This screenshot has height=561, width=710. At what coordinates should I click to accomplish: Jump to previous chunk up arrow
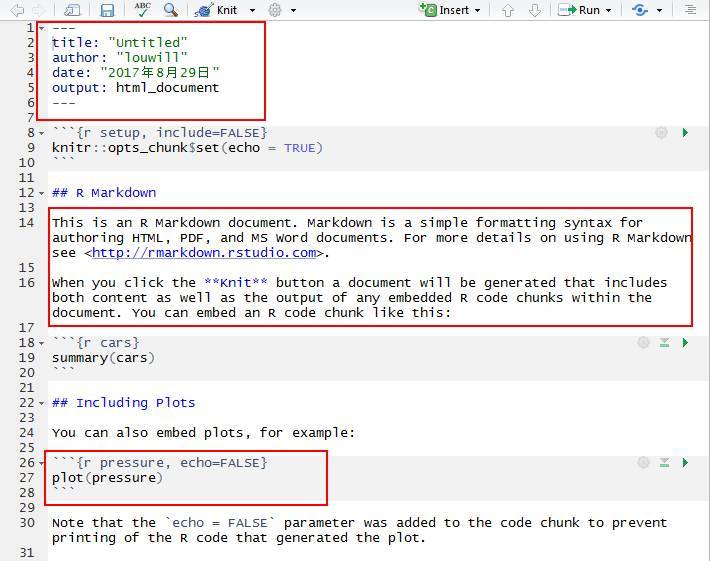tap(508, 10)
